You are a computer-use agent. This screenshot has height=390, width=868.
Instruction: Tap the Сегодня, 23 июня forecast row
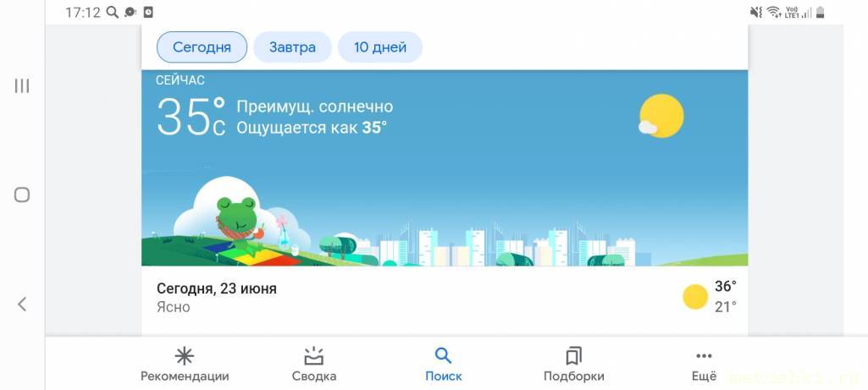(x=445, y=298)
